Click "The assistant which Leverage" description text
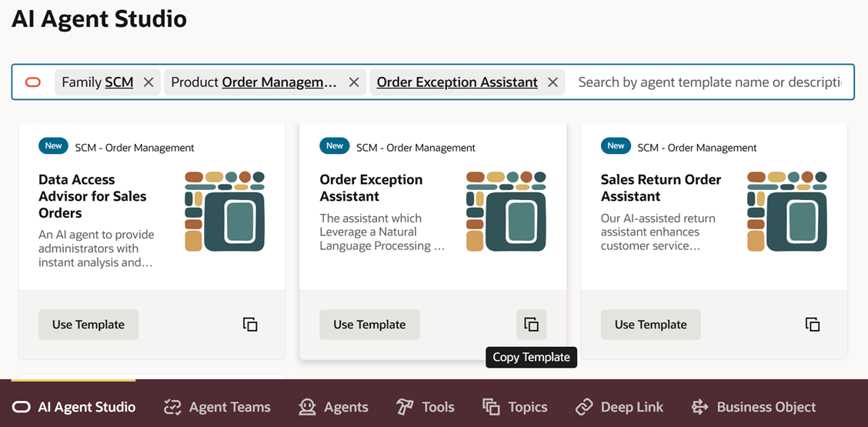Image resolution: width=868 pixels, height=427 pixels. point(382,232)
